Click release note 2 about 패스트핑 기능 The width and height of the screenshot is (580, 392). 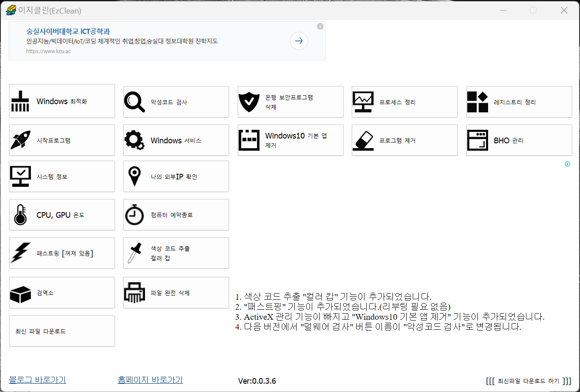[343, 307]
